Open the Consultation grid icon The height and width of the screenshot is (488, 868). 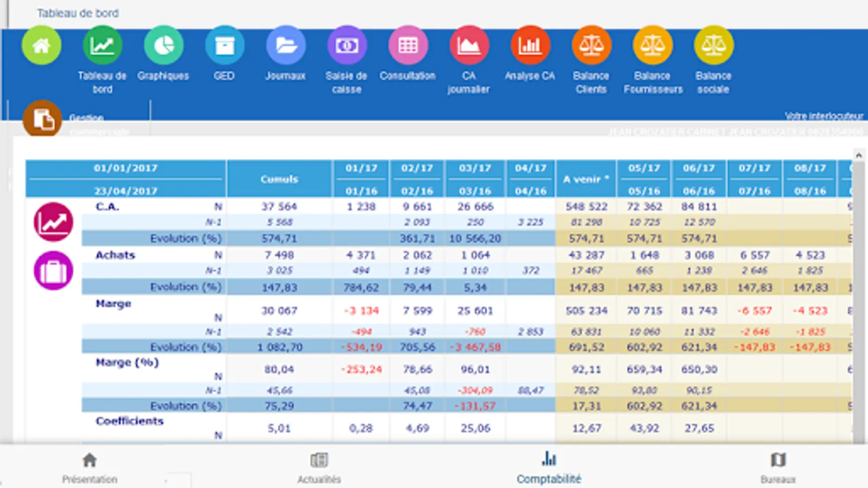408,46
